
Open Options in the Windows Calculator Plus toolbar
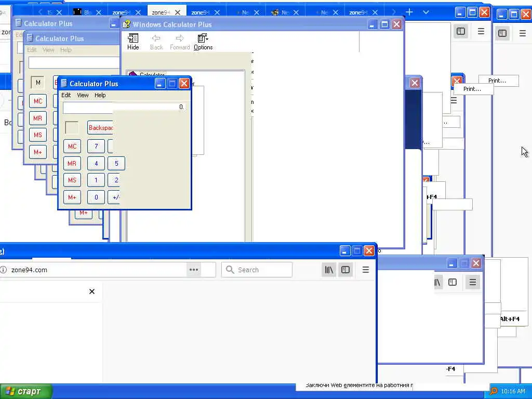203,42
